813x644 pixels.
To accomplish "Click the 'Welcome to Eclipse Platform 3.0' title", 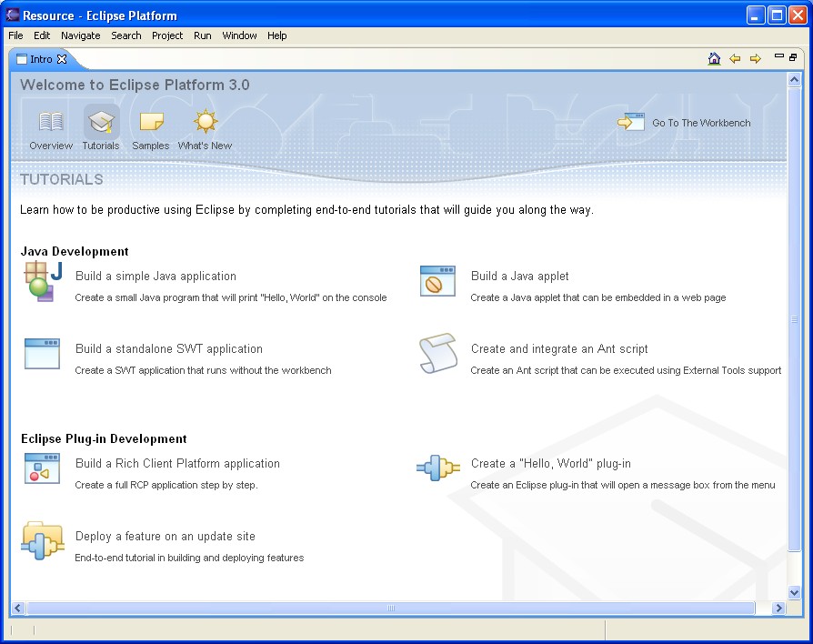I will click(x=135, y=85).
